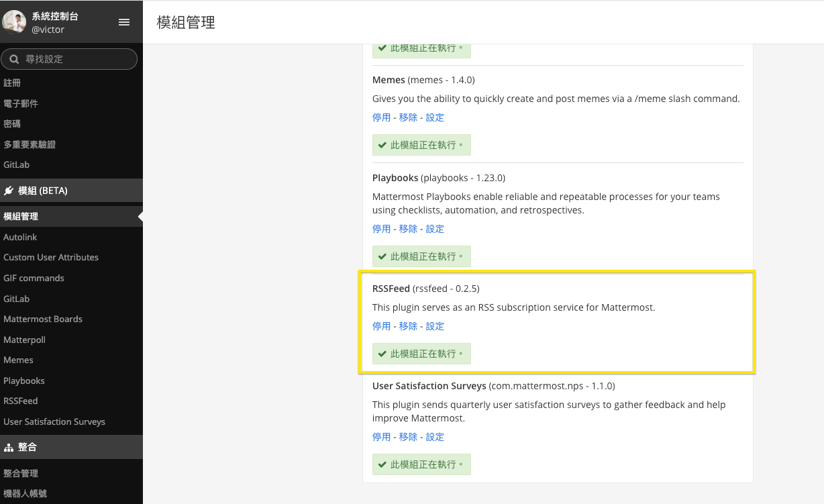This screenshot has height=504, width=824.
Task: Select User Satisfaction Surveys in sidebar
Action: [54, 421]
